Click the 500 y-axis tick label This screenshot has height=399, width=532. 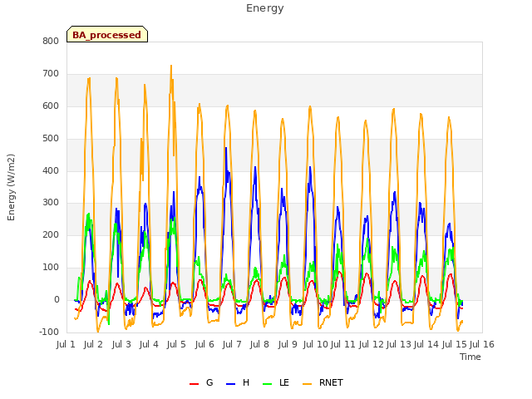pos(51,139)
